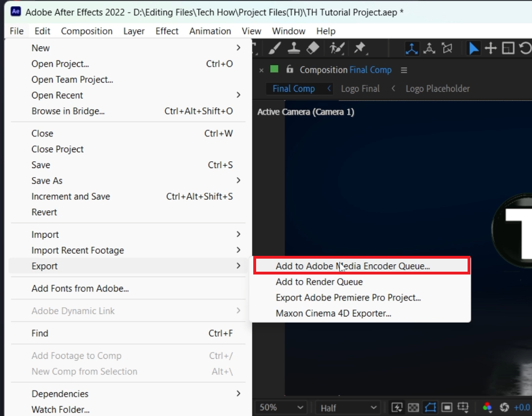Open the 50% magnification dropdown
This screenshot has width=532, height=416.
click(x=281, y=407)
